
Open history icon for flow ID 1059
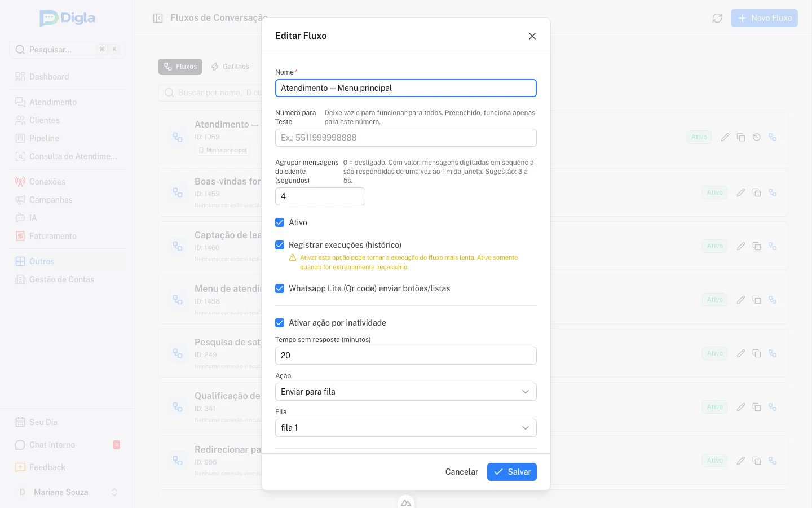point(757,137)
